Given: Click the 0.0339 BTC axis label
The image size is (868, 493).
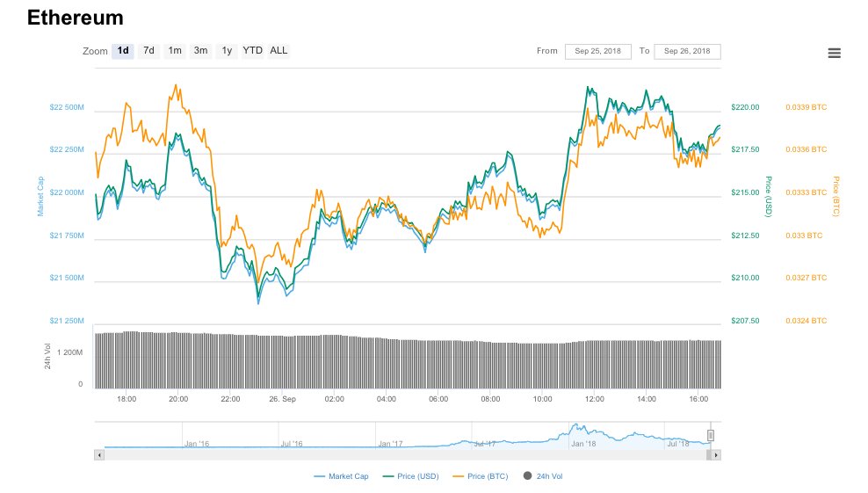Looking at the screenshot, I should tap(806, 107).
